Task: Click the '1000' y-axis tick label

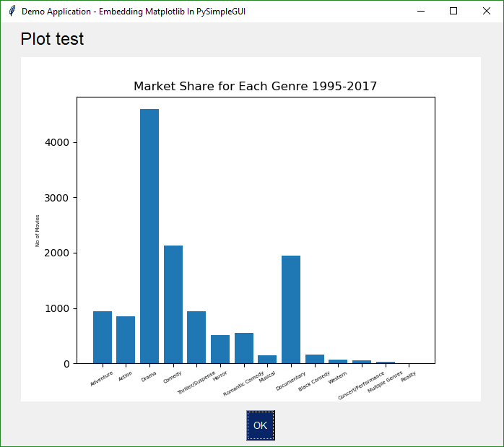Action: coord(57,308)
